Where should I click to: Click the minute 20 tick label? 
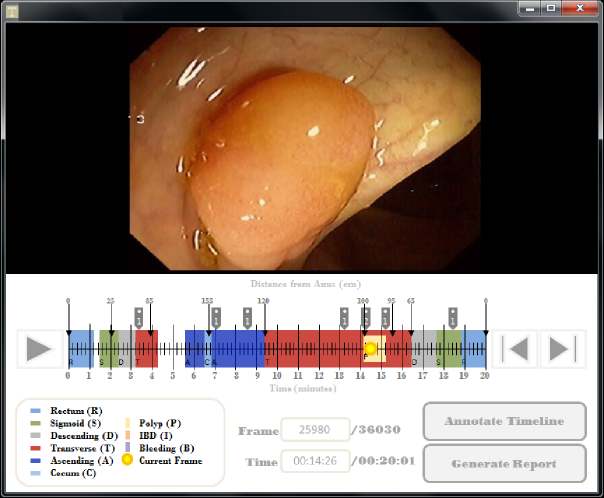[485, 376]
